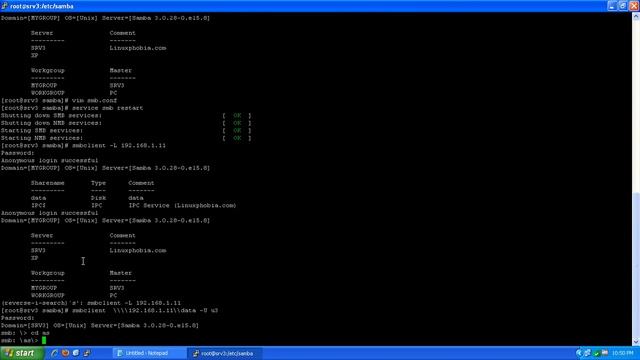Image resolution: width=640 pixels, height=360 pixels.
Task: Click the 'vim smb.conf' command text
Action: click(94, 100)
